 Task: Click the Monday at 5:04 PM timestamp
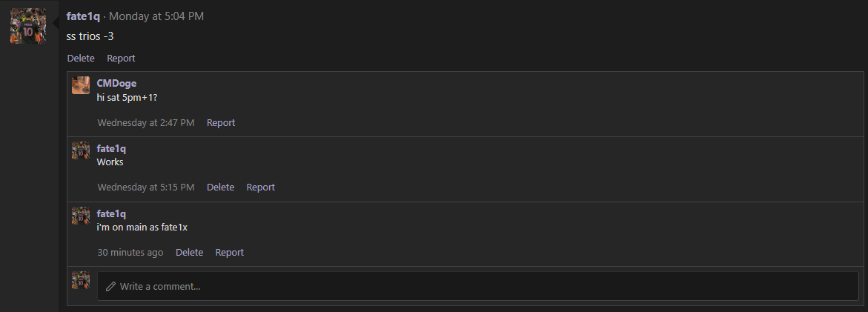156,16
